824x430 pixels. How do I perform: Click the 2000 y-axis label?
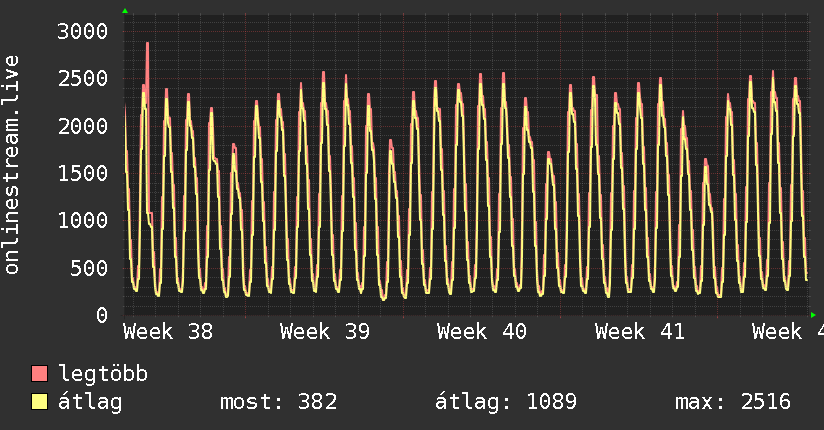(x=83, y=126)
